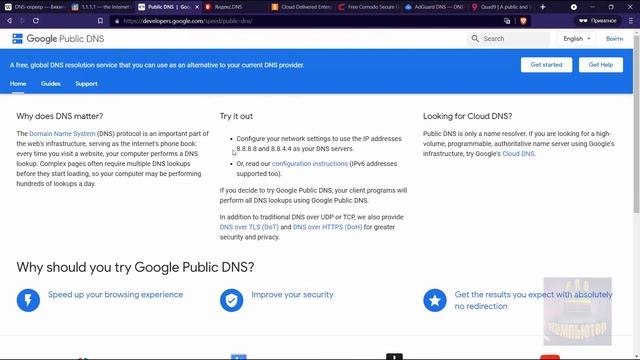Bookmark this page
Screen dimensions: 640x360
point(100,21)
